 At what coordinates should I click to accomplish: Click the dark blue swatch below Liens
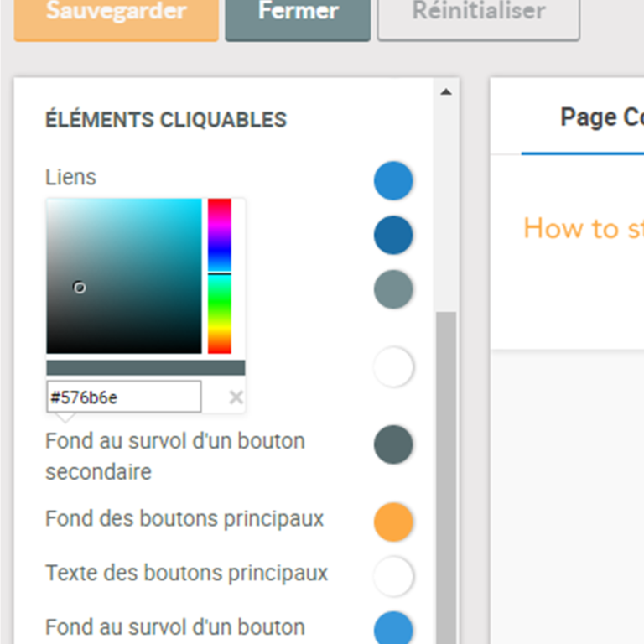point(393,235)
